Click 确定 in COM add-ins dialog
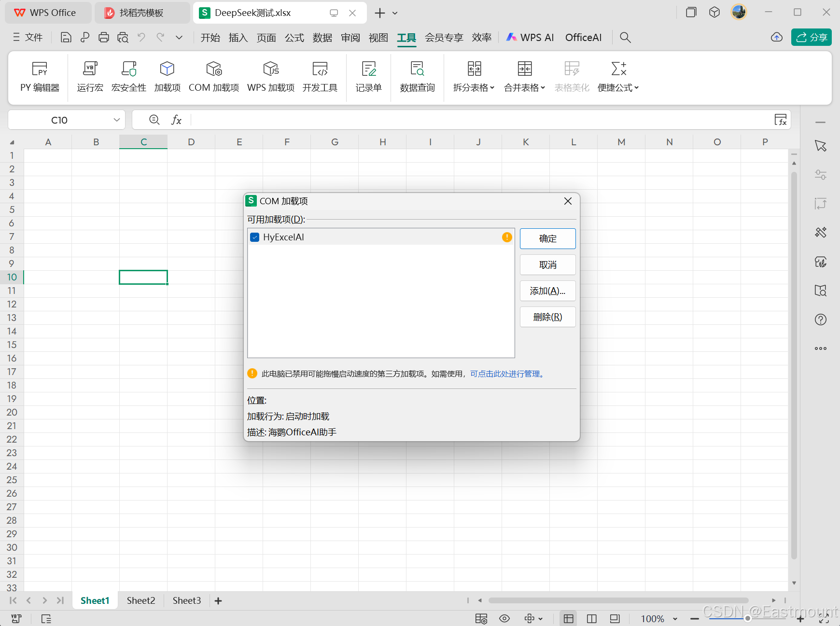This screenshot has height=626, width=840. (x=548, y=238)
